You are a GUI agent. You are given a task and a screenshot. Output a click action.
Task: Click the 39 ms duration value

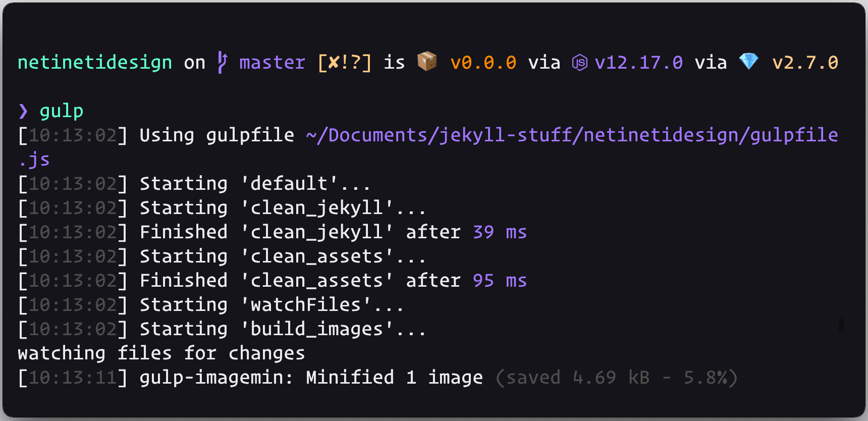500,232
